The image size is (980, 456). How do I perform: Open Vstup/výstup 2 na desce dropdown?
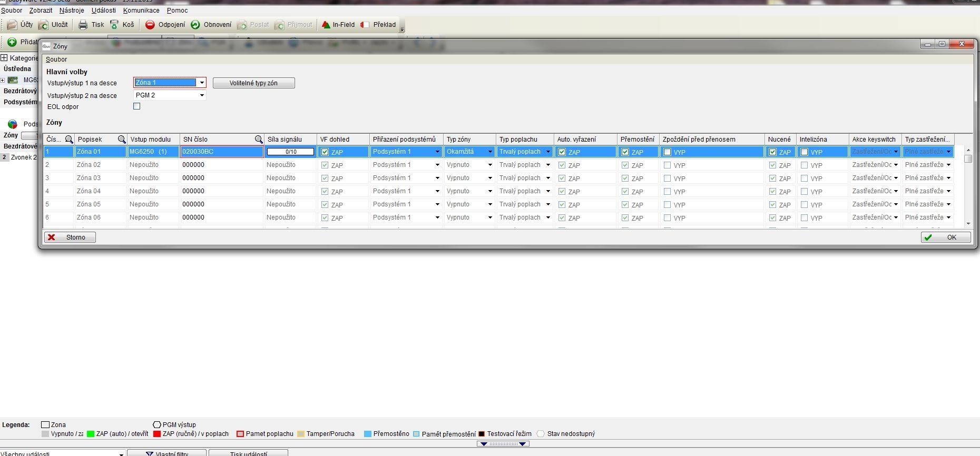point(201,95)
